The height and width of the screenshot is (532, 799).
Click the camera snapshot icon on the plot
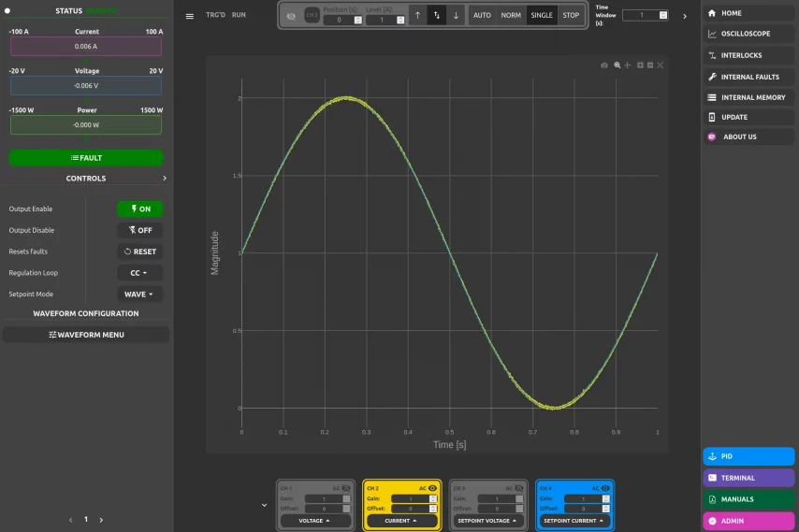click(x=604, y=65)
